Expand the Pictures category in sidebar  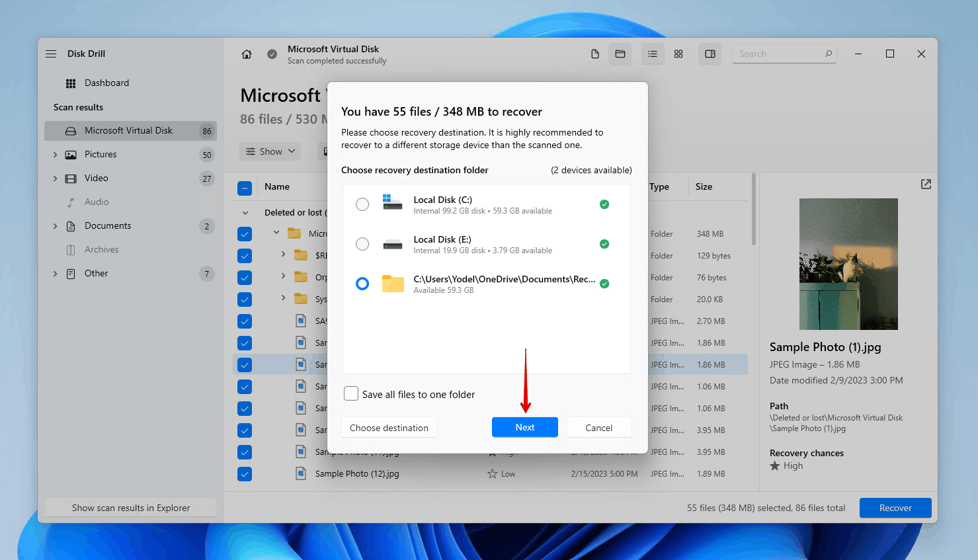pyautogui.click(x=55, y=155)
